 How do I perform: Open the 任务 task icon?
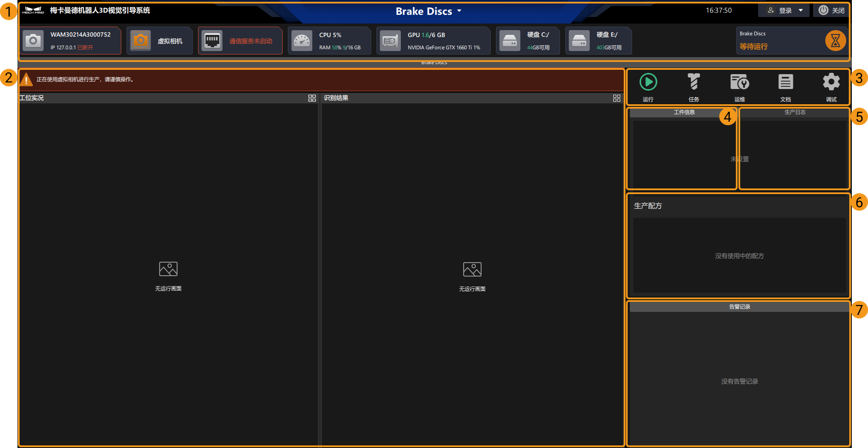tap(694, 82)
